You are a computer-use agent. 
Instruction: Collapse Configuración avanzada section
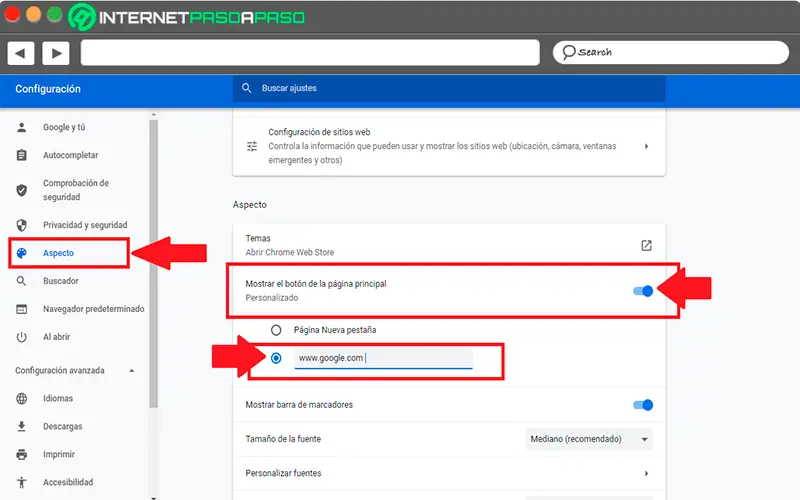click(x=132, y=371)
